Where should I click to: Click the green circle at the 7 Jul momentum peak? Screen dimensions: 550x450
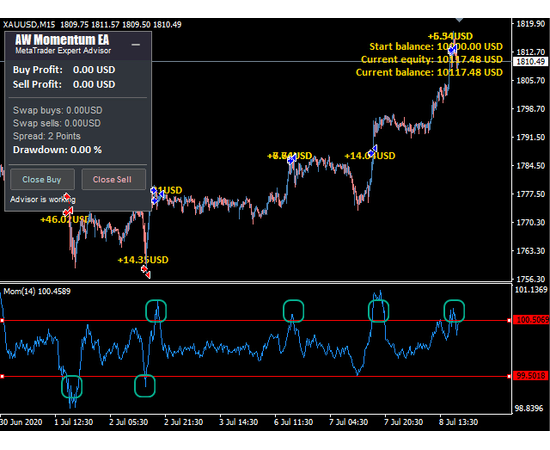click(x=378, y=311)
